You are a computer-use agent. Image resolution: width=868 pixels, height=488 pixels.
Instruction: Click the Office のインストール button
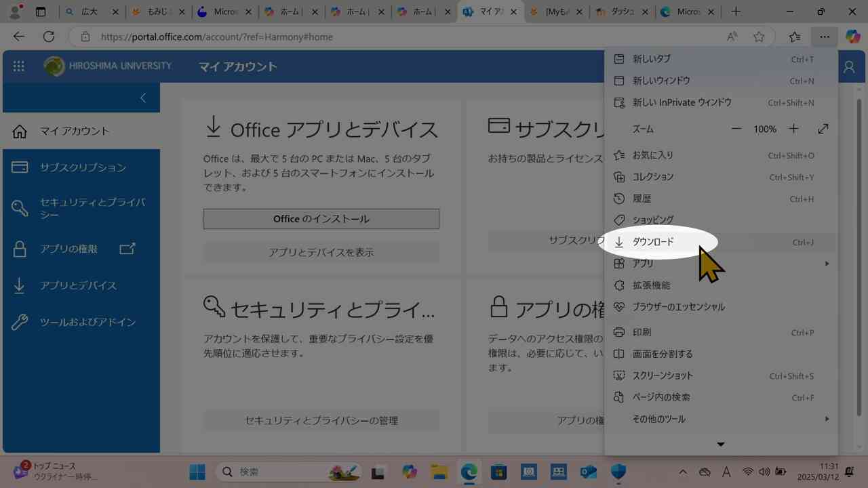point(321,218)
